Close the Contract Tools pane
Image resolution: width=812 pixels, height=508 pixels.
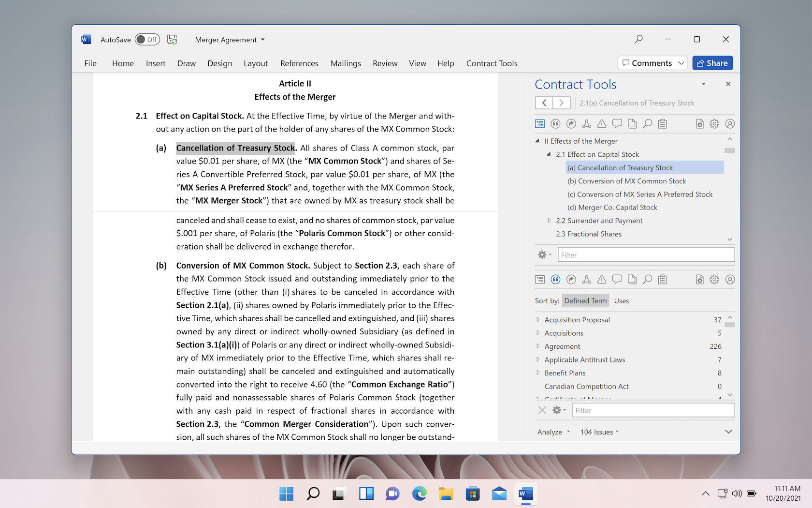coord(728,84)
